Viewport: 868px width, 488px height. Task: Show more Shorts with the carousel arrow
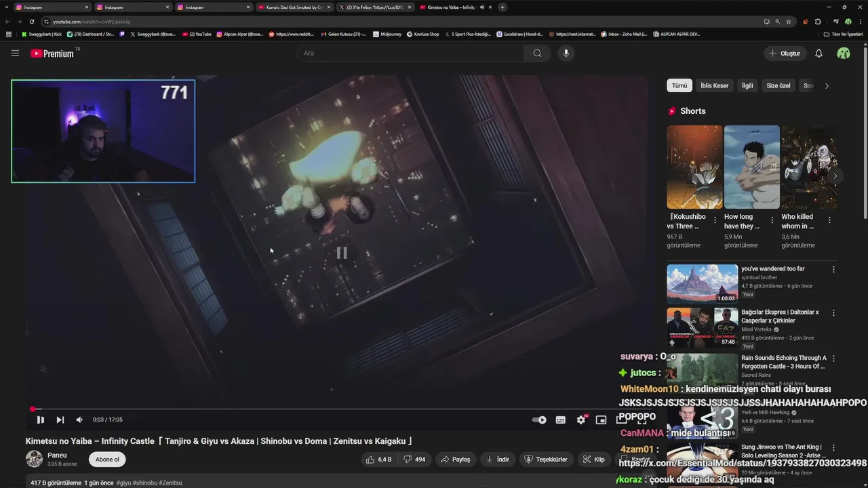(835, 176)
